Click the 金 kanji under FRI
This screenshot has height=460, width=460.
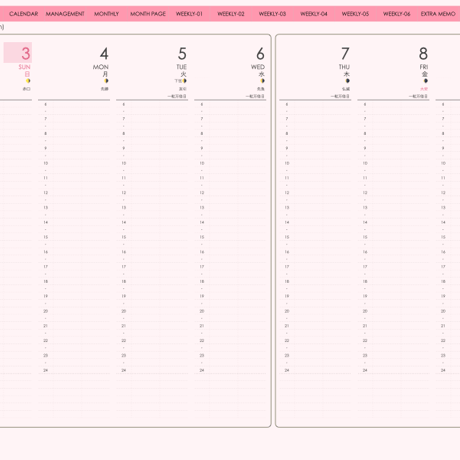click(x=425, y=74)
